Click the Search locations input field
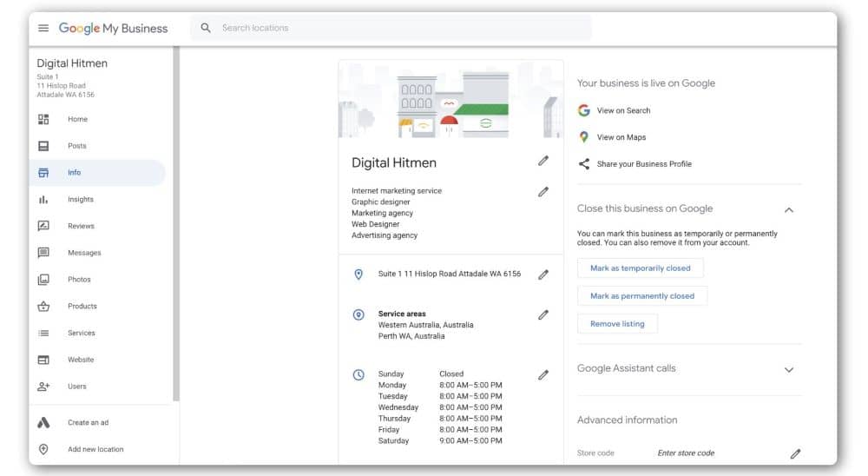The image size is (868, 476). 391,28
